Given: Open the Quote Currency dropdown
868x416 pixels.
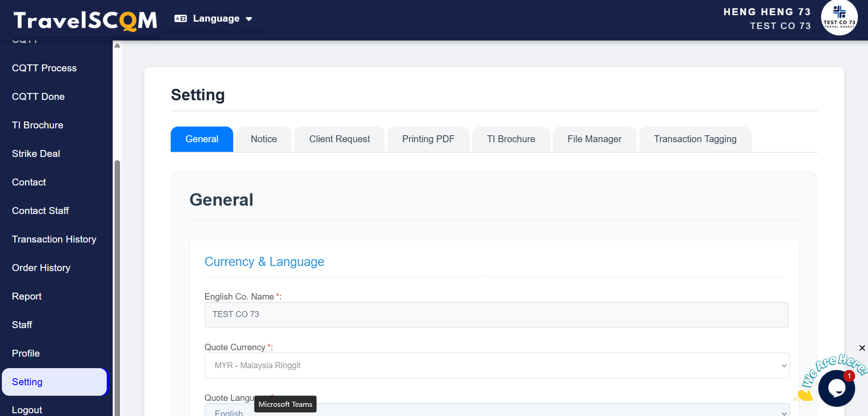Looking at the screenshot, I should [x=496, y=365].
